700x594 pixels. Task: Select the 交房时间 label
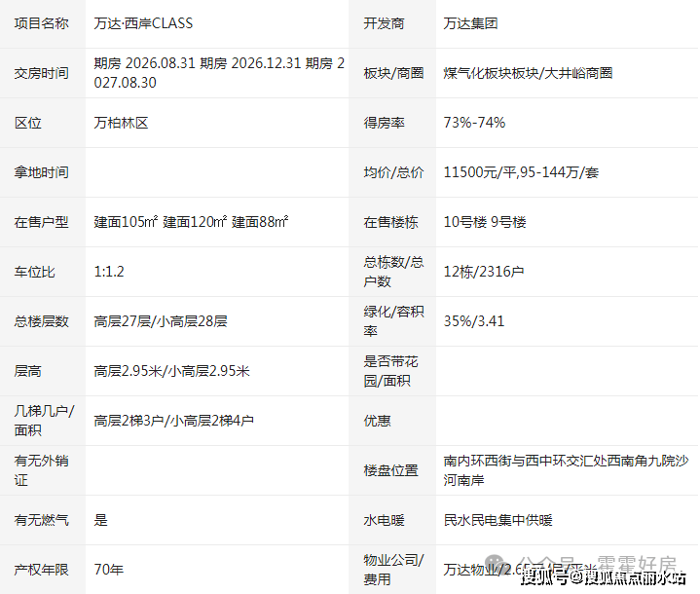click(x=42, y=73)
